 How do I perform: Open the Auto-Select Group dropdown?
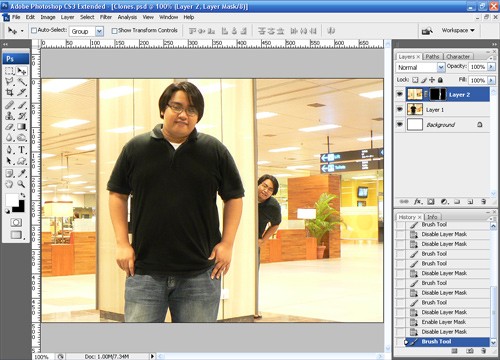[x=99, y=31]
